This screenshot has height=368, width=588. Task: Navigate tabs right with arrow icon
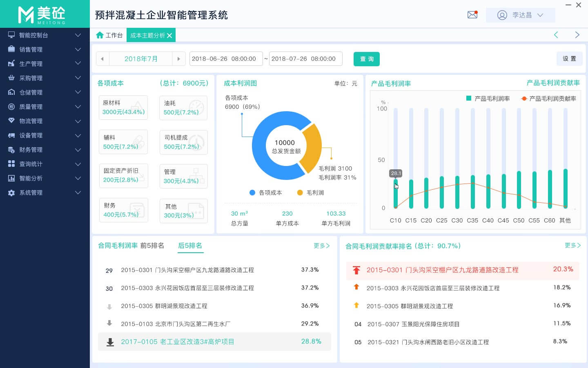pos(577,35)
